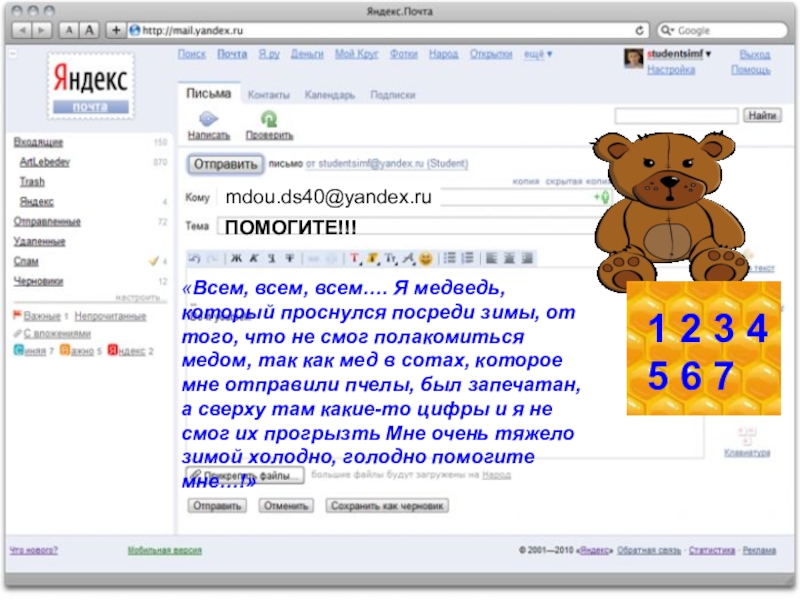
Task: Open the Черновики drafts folder
Action: point(38,281)
